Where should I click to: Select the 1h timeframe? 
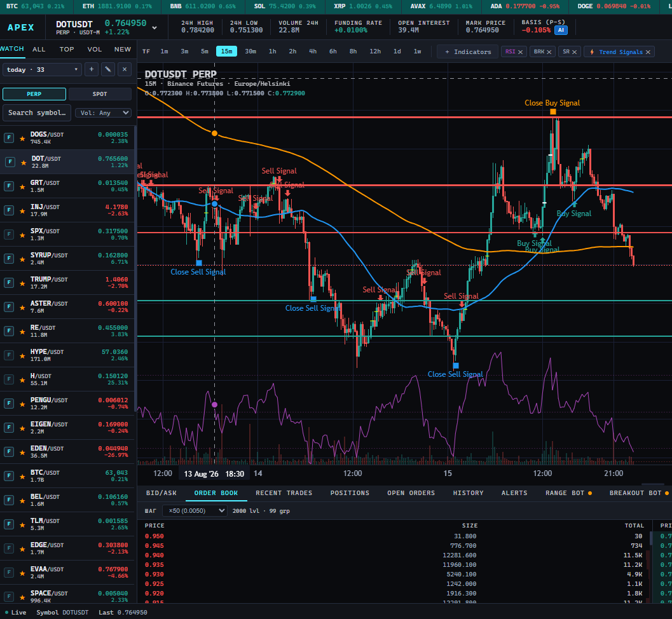pyautogui.click(x=273, y=51)
